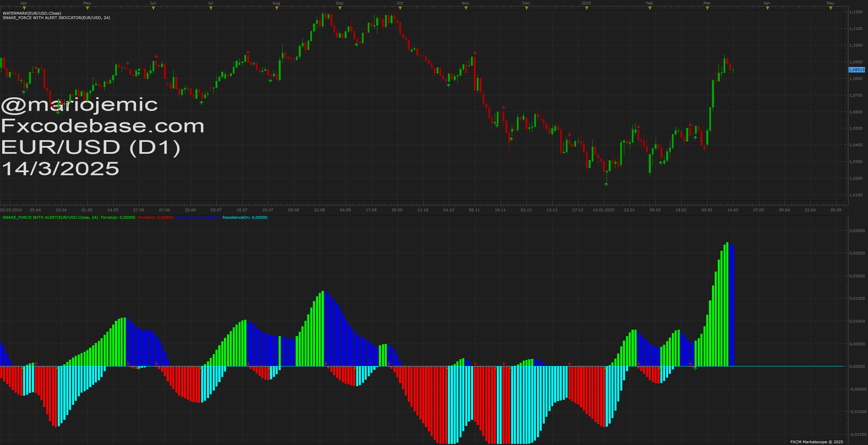
Task: Click 1,0100 on the price axis
Action: 856,195
